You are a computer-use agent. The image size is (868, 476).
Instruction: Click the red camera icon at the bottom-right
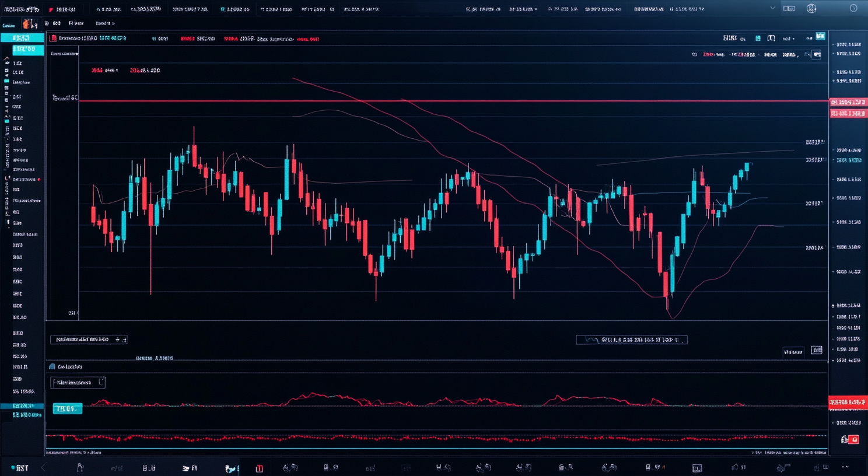click(854, 439)
